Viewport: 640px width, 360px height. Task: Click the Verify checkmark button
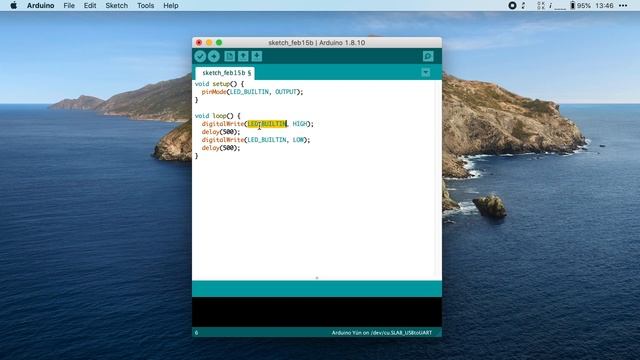(x=200, y=56)
